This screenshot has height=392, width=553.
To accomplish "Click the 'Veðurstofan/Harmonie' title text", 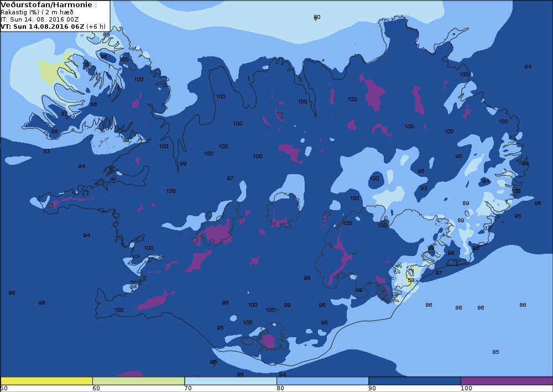I will pos(47,5).
